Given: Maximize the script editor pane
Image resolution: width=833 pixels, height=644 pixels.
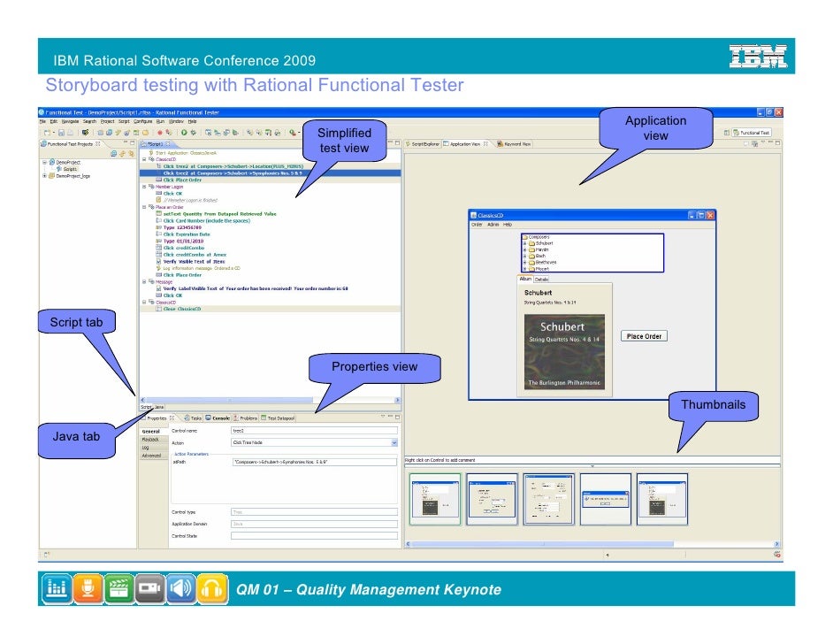Looking at the screenshot, I should point(397,143).
